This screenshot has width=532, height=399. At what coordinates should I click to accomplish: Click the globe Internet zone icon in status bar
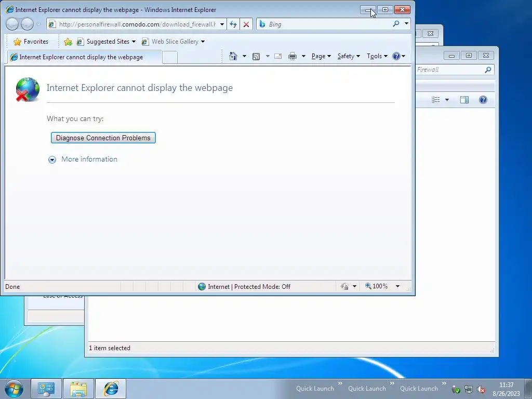(202, 287)
